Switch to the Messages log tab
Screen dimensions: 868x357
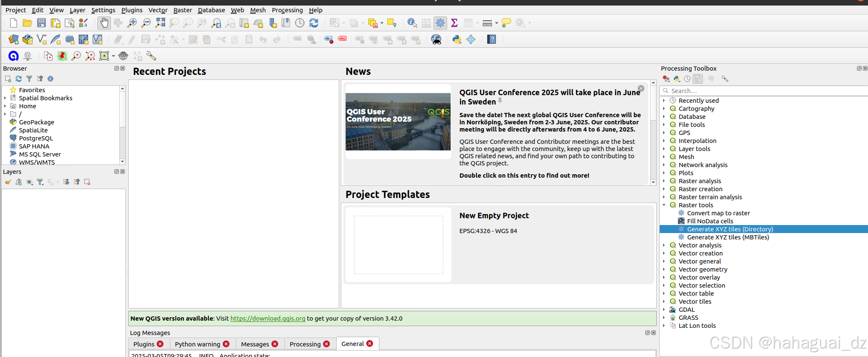[x=255, y=344]
